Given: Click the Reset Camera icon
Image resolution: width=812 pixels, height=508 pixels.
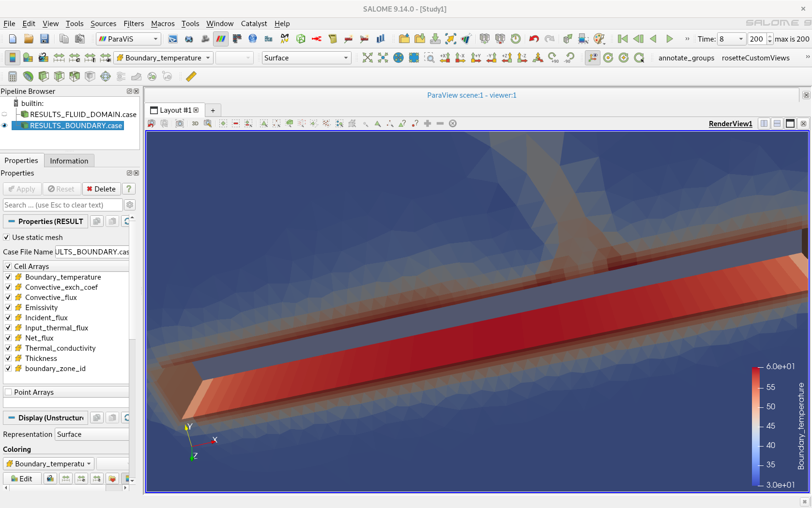Looking at the screenshot, I should click(x=368, y=58).
